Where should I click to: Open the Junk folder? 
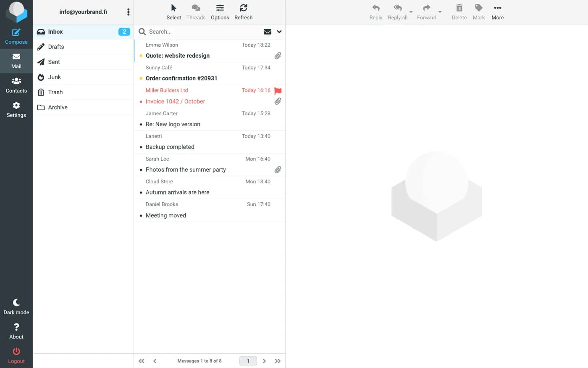[x=83, y=77]
